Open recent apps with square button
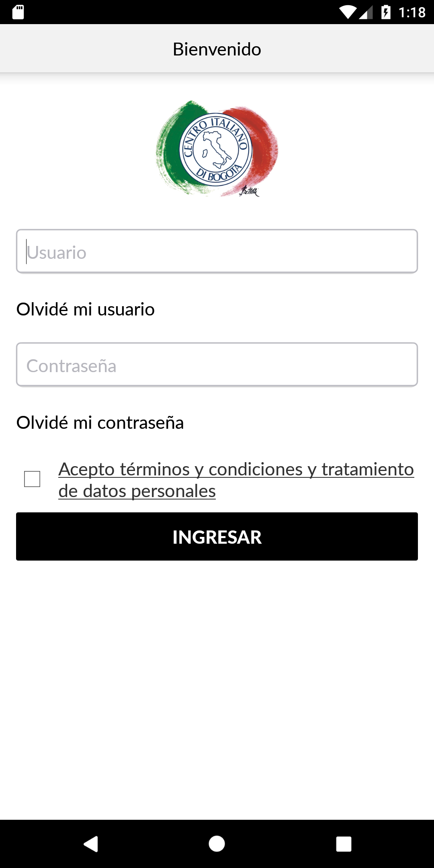This screenshot has height=868, width=434. (x=344, y=843)
